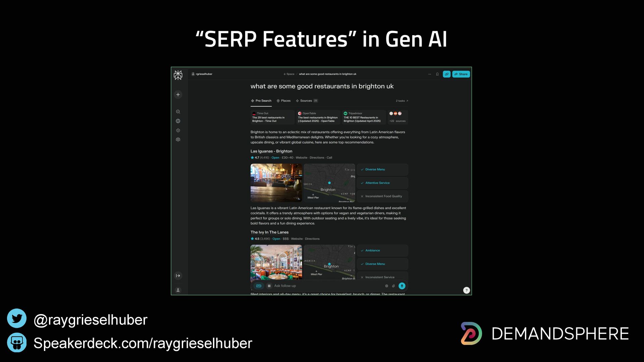Viewport: 644px width, 362px height.
Task: Toggle the Pro mode button in follow-up bar
Action: click(259, 286)
